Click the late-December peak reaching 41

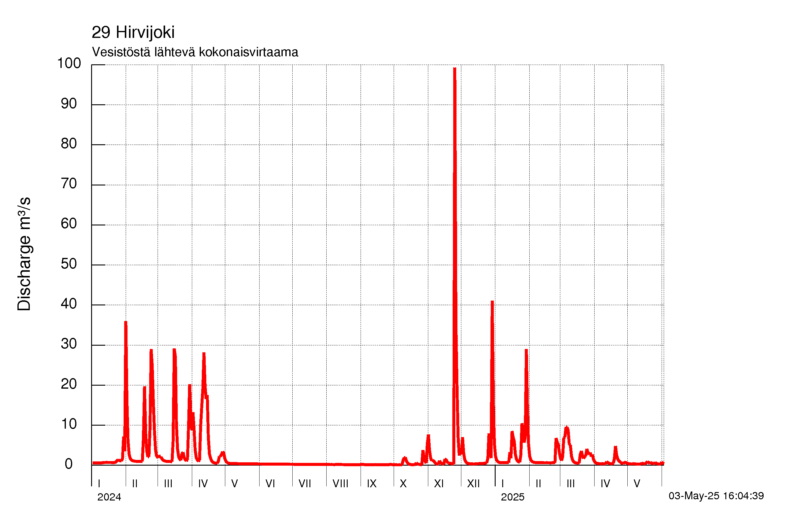pos(492,302)
